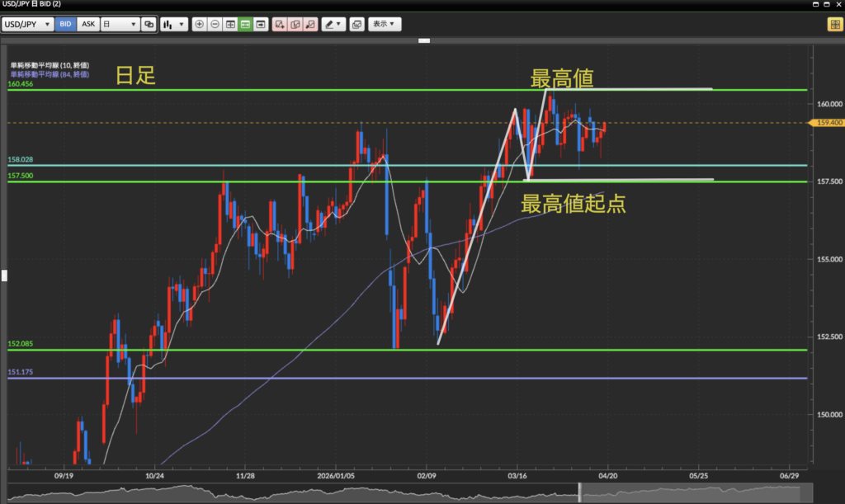Click the 単純移動平均線 (10, 終値) indicator label
Viewport: 845px width, 504px height.
point(50,65)
